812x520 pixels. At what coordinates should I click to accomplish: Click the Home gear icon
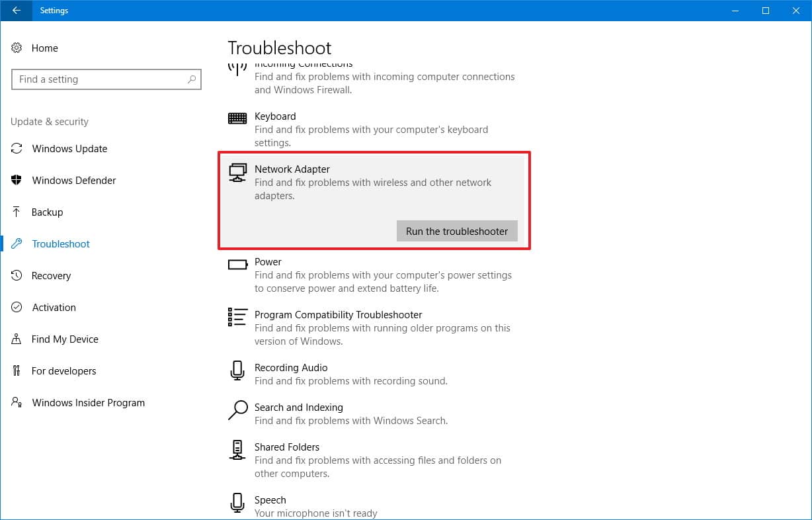coord(17,48)
